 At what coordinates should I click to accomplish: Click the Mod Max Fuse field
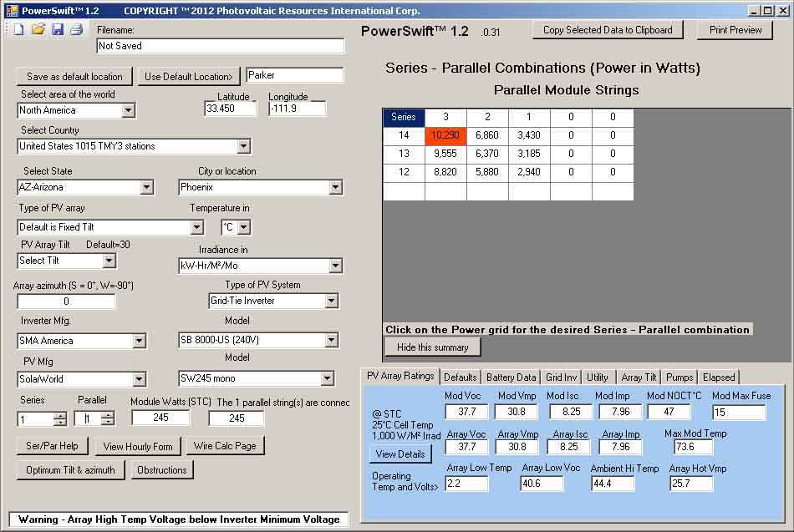[x=739, y=413]
